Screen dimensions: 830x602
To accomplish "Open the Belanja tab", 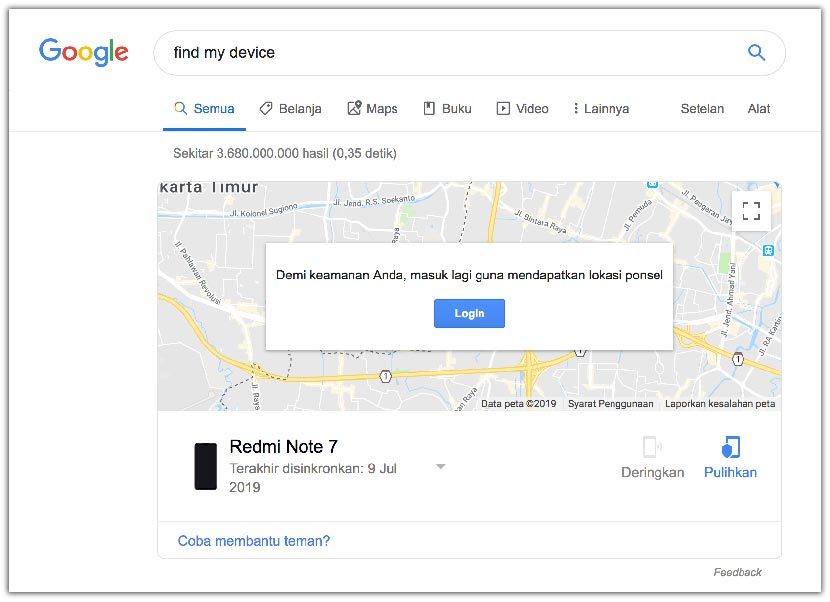I will 290,109.
